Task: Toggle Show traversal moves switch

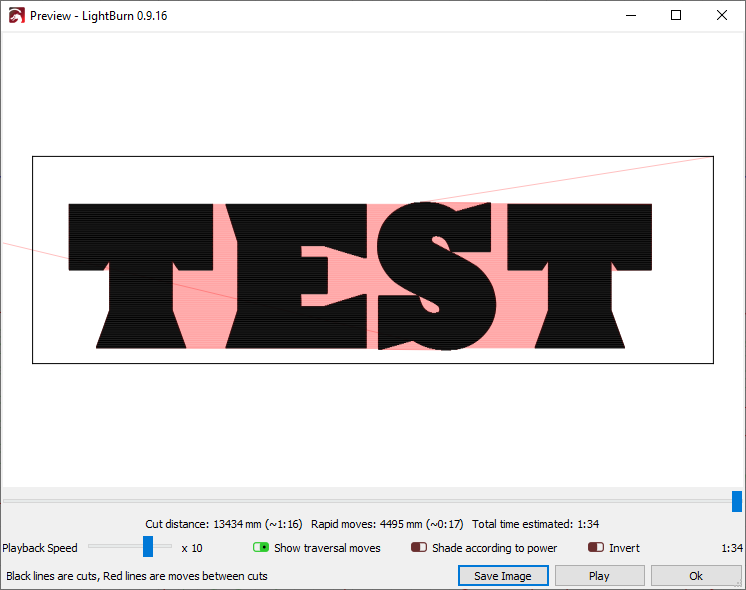Action: (261, 548)
